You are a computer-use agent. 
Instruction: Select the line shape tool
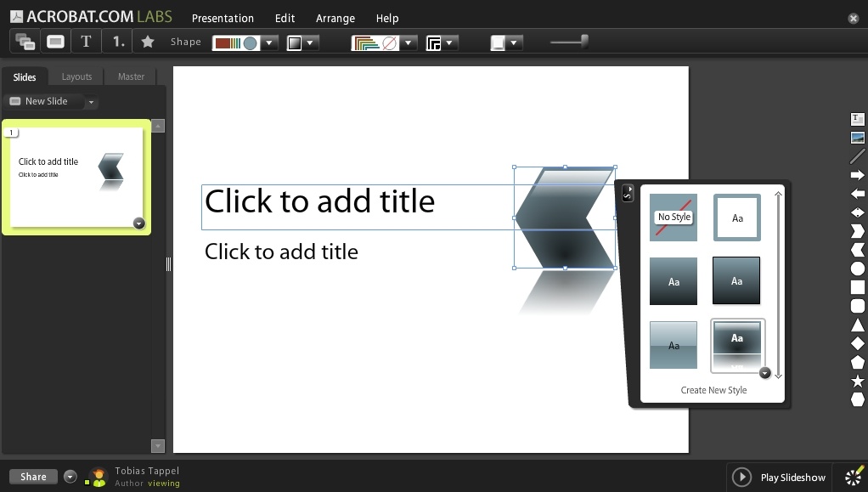858,156
